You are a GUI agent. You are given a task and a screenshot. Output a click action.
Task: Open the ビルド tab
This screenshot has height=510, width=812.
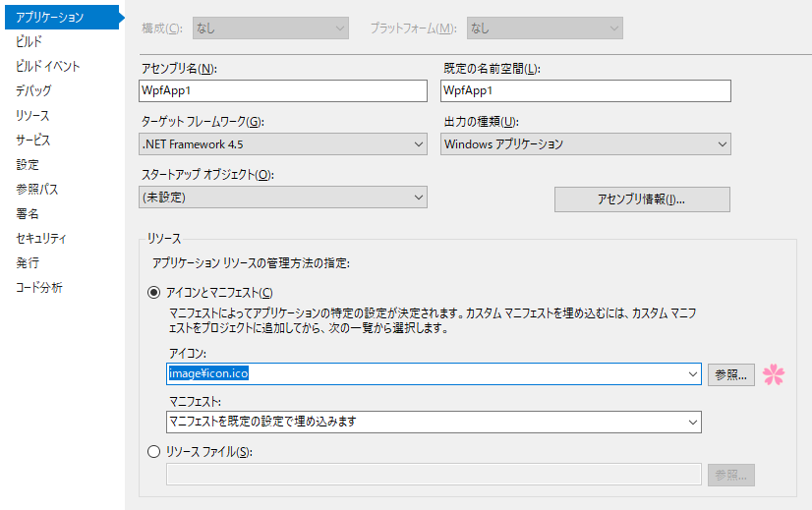(x=29, y=41)
